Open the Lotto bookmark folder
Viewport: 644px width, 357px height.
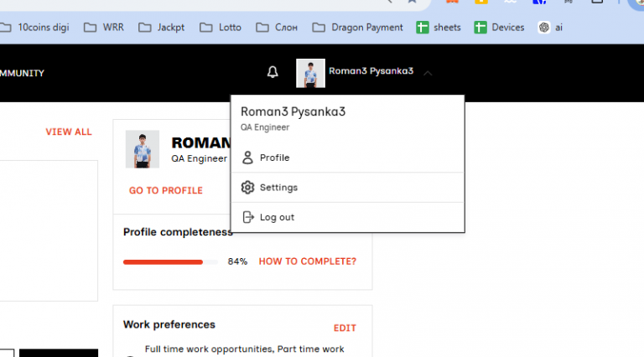point(221,28)
